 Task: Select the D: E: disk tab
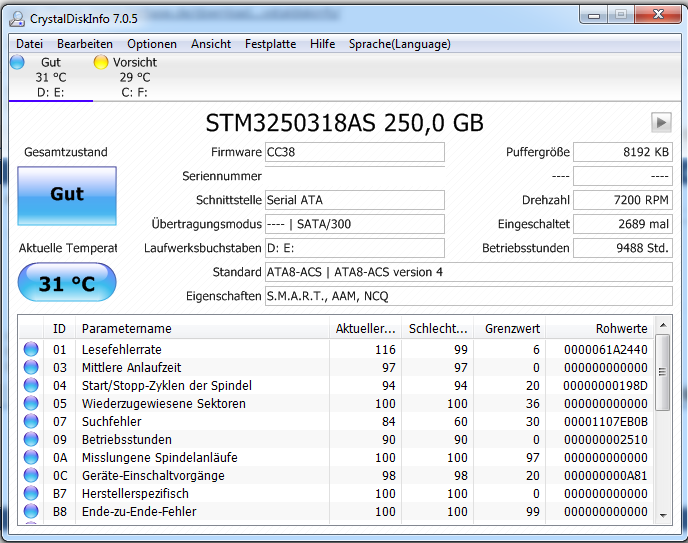click(x=50, y=77)
